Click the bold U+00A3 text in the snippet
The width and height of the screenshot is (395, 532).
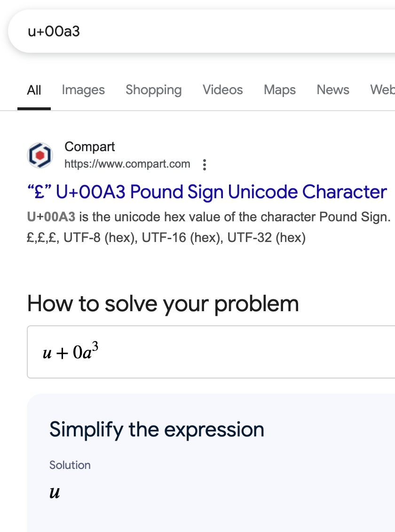tap(51, 217)
